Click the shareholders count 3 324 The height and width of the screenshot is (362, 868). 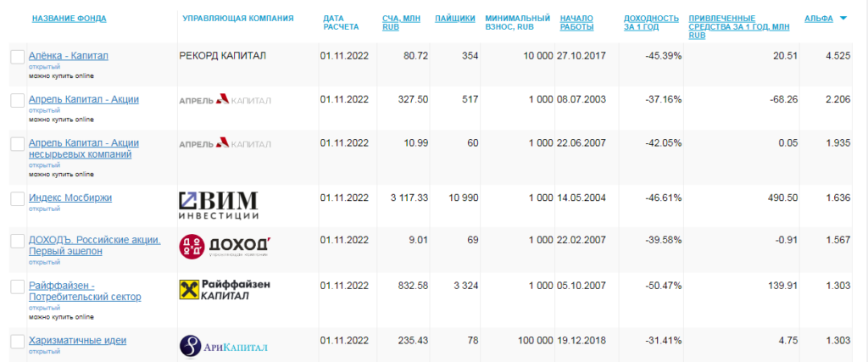[x=466, y=285]
